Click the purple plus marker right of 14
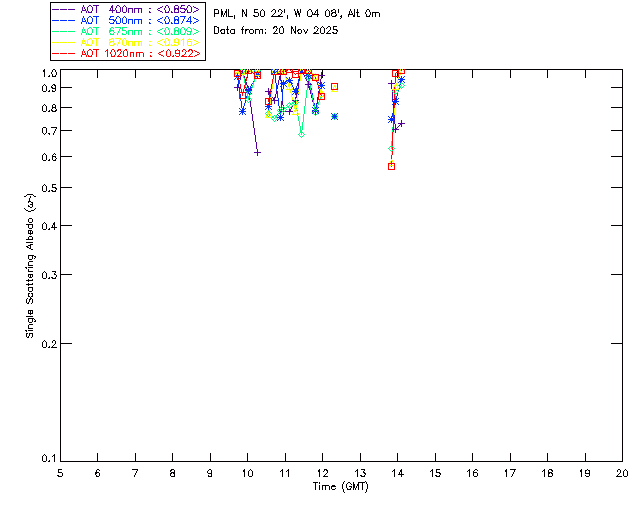The width and height of the screenshot is (640, 512). click(401, 123)
